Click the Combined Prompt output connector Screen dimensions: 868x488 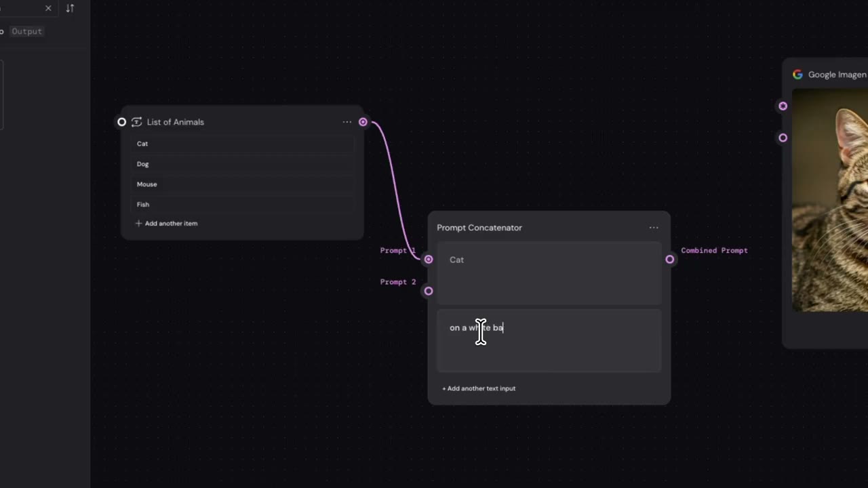[669, 260]
